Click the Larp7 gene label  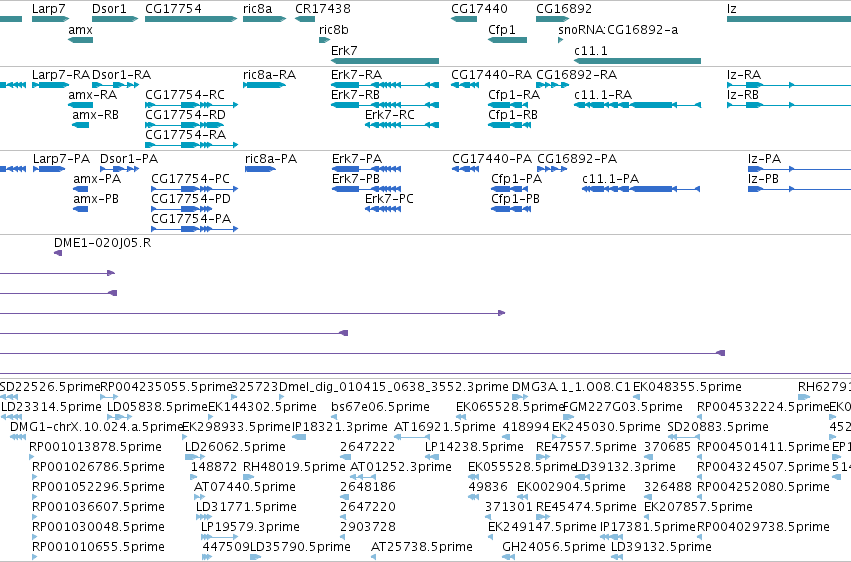coord(48,9)
